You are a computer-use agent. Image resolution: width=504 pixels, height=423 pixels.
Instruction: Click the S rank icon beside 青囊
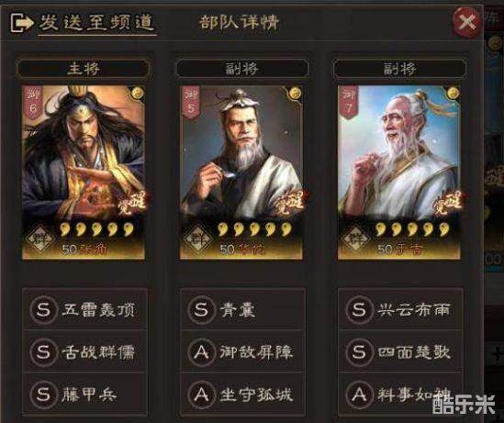point(201,309)
